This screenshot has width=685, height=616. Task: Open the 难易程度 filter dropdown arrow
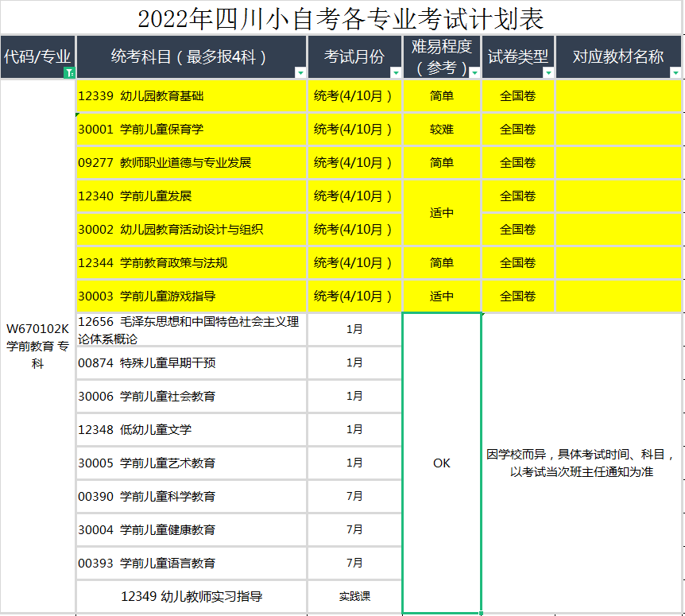tap(474, 72)
